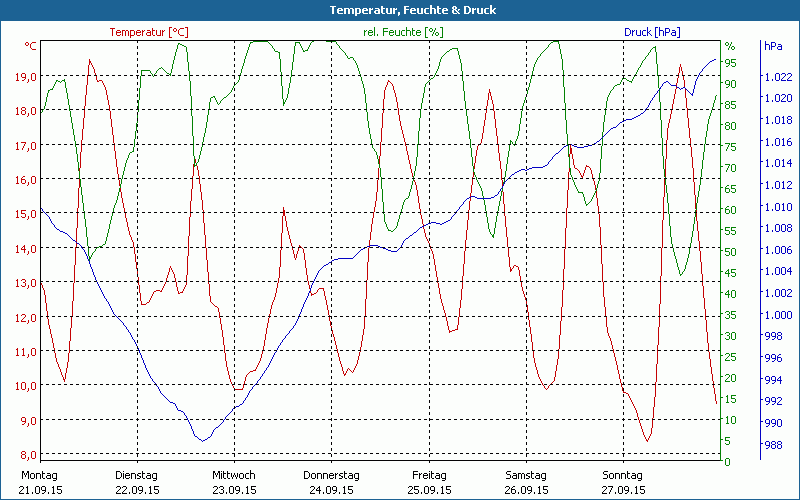Viewport: 800px width, 500px height.
Task: Select the 'Donnerstag' day label
Action: click(331, 475)
